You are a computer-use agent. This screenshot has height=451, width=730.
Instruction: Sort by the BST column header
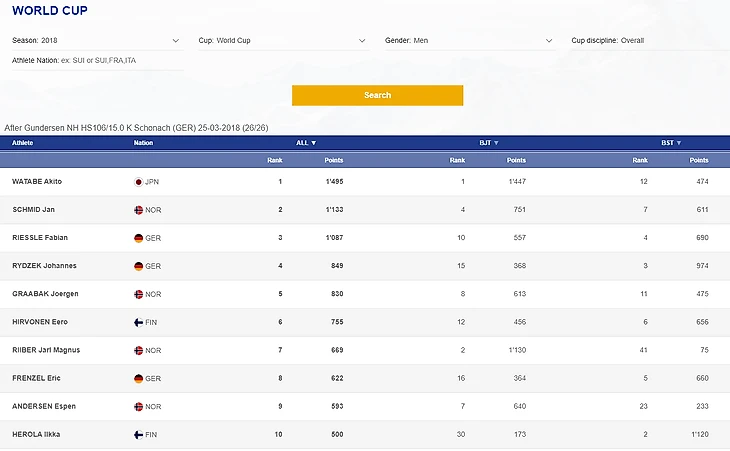click(670, 143)
